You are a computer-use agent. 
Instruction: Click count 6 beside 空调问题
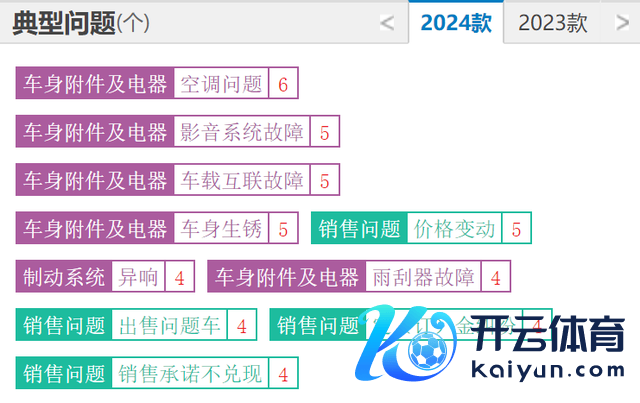pyautogui.click(x=283, y=84)
